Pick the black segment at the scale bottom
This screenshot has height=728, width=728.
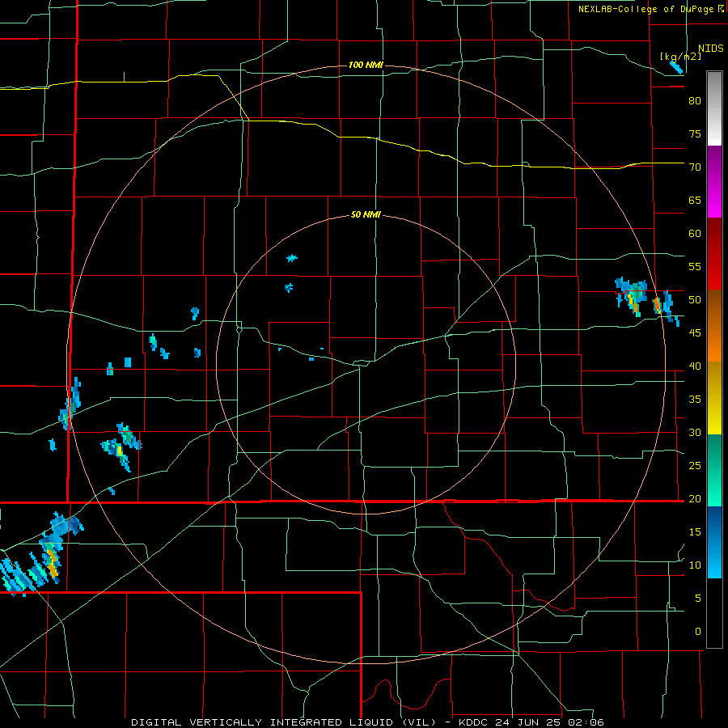click(714, 613)
